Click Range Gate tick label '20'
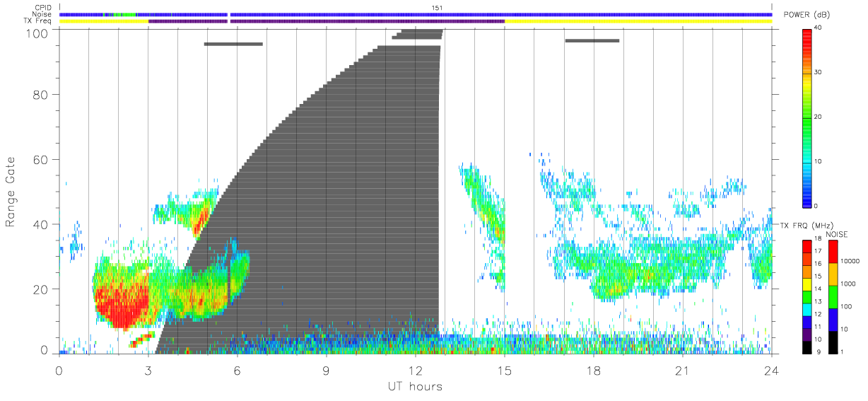 click(42, 290)
